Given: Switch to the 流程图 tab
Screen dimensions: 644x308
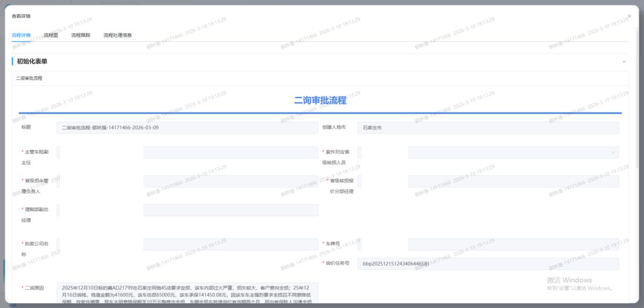Looking at the screenshot, I should click(x=51, y=35).
